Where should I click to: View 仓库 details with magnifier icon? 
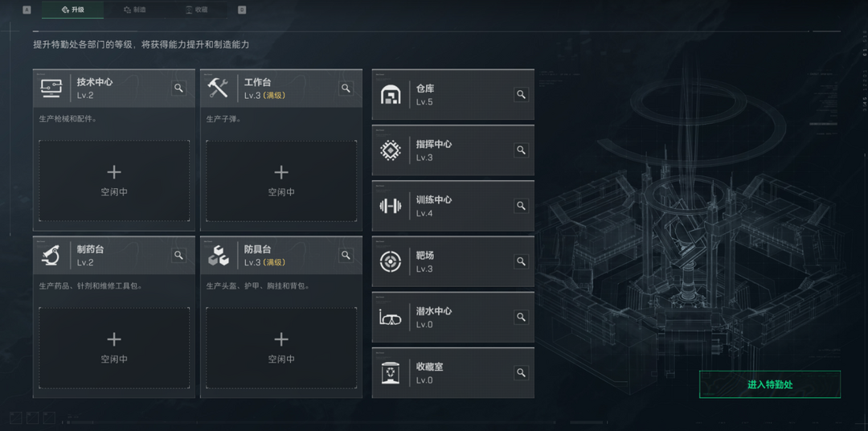[521, 95]
